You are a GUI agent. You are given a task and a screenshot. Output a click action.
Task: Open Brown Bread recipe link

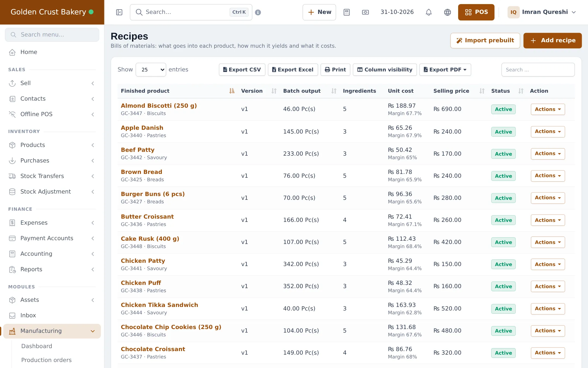142,172
